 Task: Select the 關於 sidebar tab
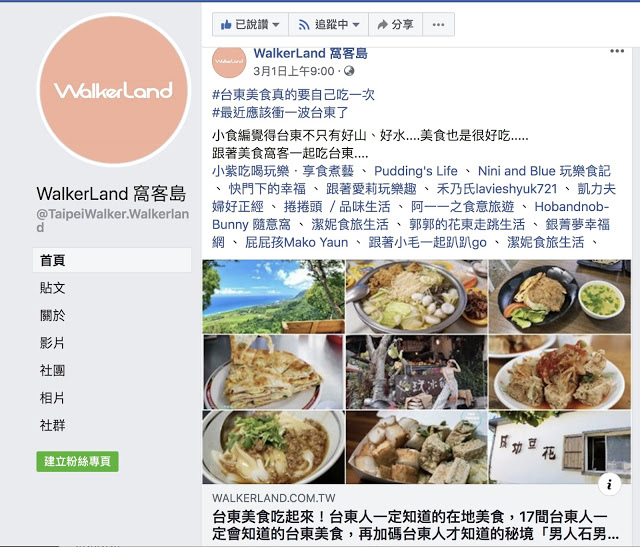point(52,315)
